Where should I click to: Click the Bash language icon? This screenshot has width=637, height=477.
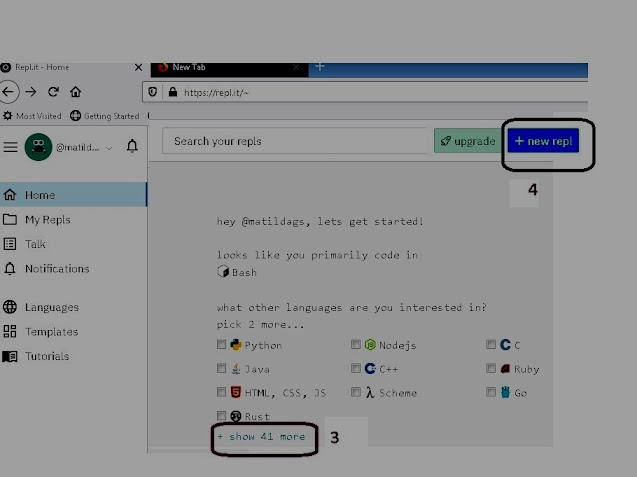(223, 271)
